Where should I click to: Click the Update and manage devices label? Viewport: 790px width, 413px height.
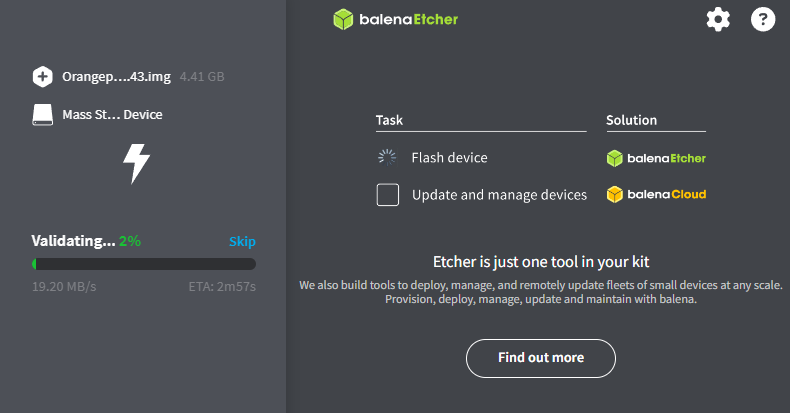(x=499, y=195)
